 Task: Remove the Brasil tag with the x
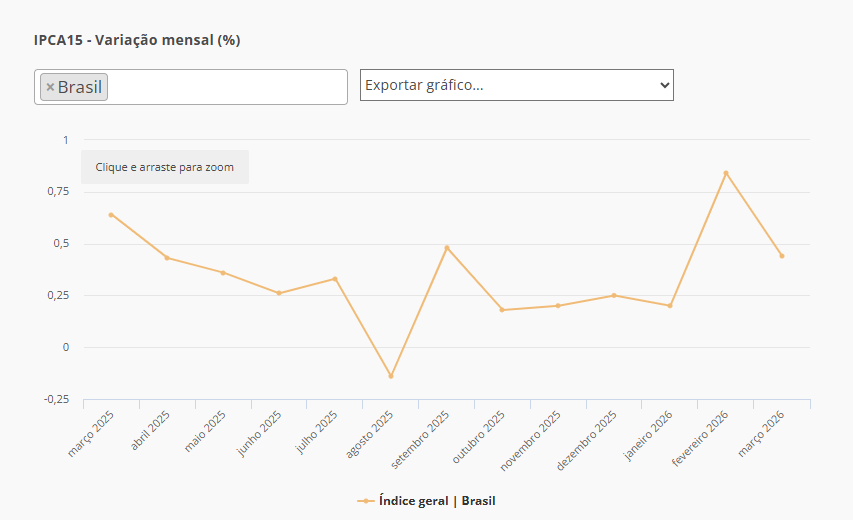50,87
